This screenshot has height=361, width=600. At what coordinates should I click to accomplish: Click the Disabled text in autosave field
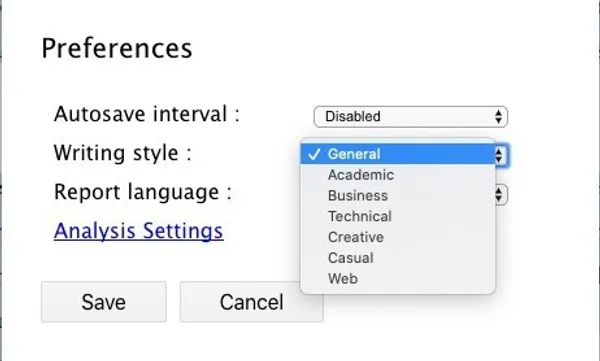pyautogui.click(x=353, y=116)
